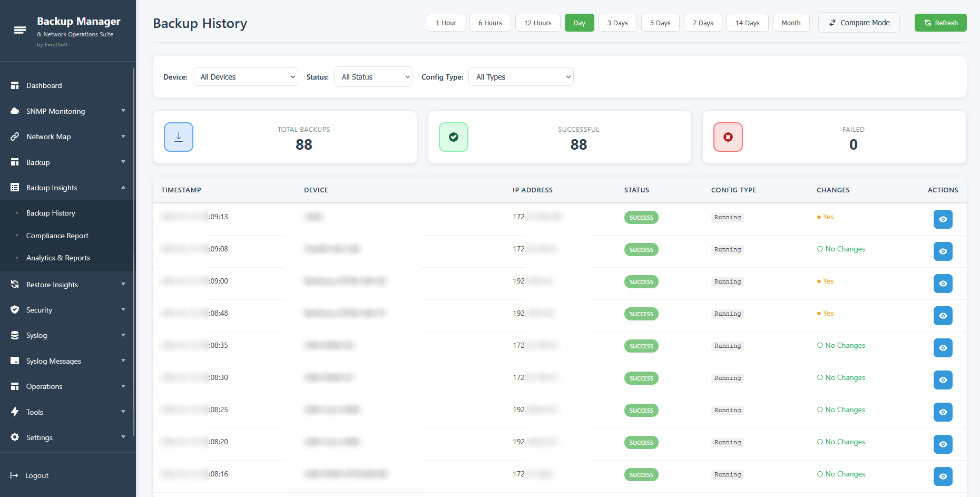The width and height of the screenshot is (980, 497).
Task: Click the Backup Insights table icon
Action: pos(15,188)
